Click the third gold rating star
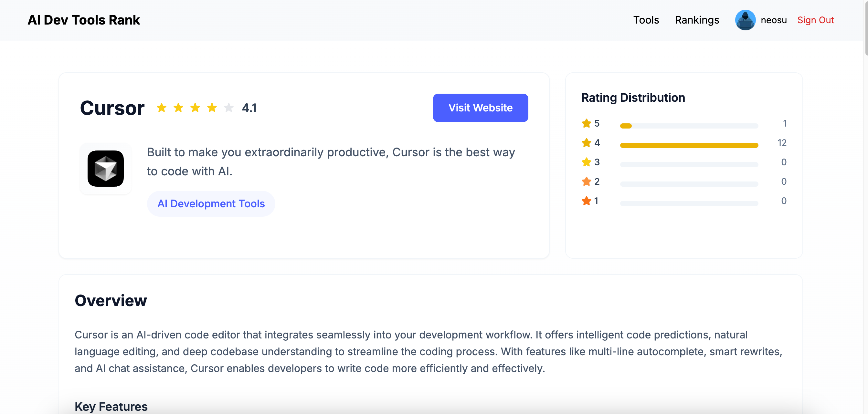Screen dimensions: 868x414 (195, 108)
